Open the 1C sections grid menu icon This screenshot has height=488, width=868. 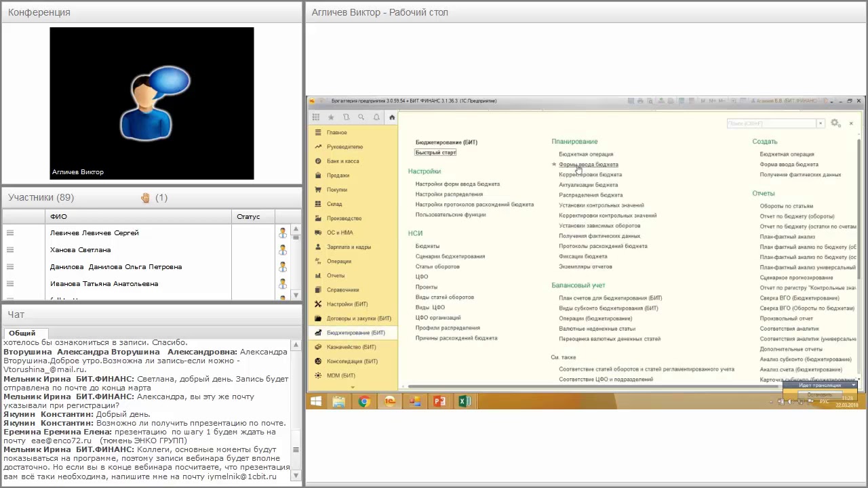tap(316, 117)
